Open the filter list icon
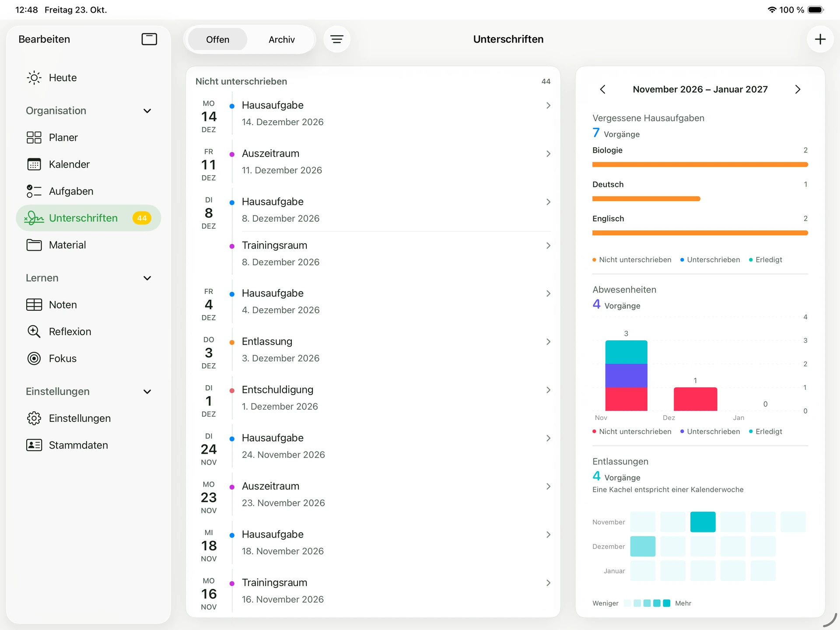The width and height of the screenshot is (840, 630). [x=336, y=39]
